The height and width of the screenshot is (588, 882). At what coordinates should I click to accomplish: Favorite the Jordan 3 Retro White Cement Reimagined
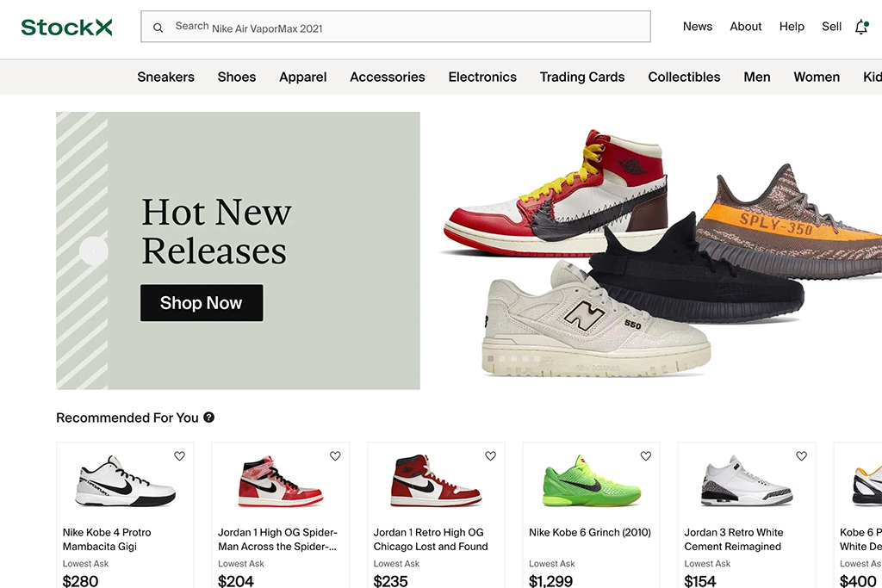click(802, 456)
